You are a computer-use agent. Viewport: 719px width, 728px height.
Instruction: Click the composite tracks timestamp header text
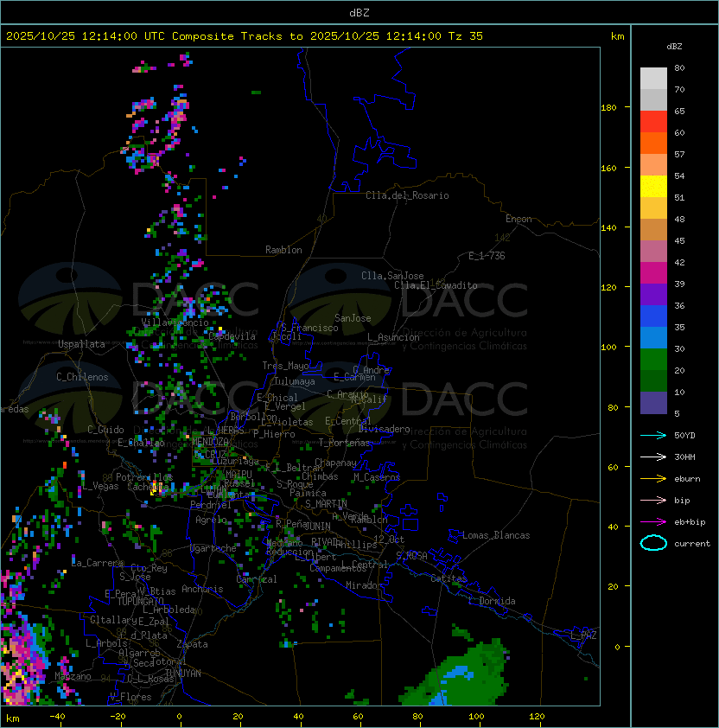245,36
